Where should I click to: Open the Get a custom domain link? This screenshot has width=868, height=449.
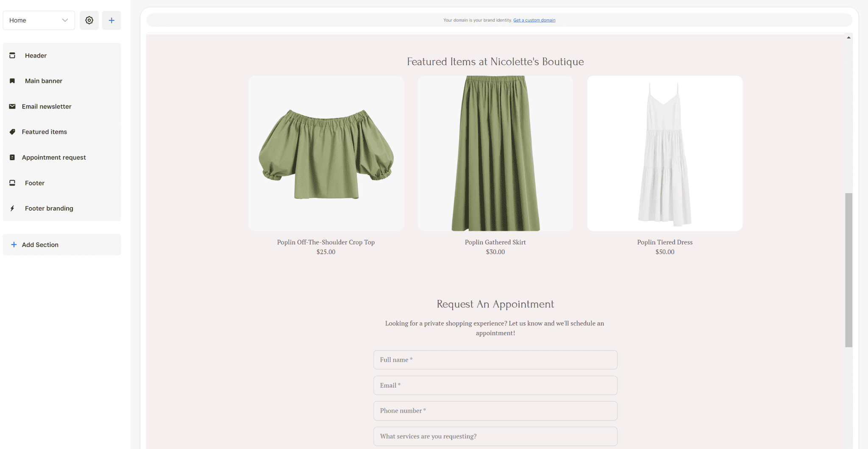point(534,20)
